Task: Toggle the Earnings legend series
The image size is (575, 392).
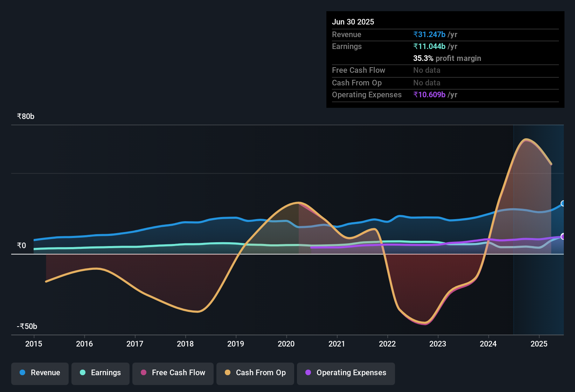Action: point(101,373)
